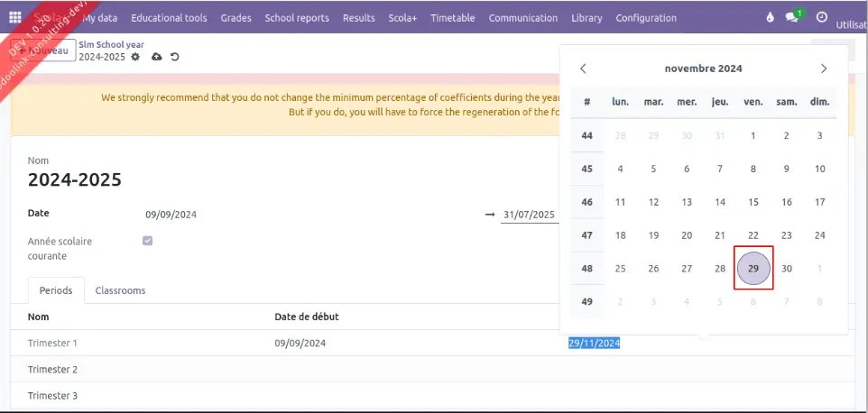868x413 pixels.
Task: Open the Educational tools menu
Action: [x=169, y=18]
